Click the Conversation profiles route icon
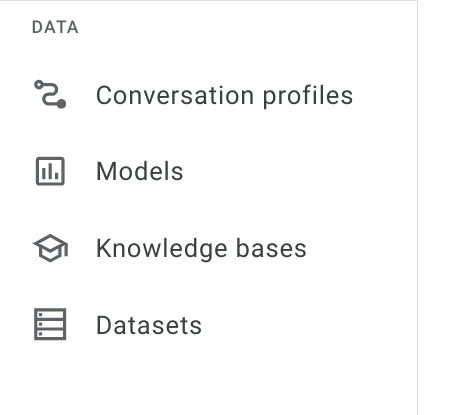450x415 pixels. pos(50,94)
